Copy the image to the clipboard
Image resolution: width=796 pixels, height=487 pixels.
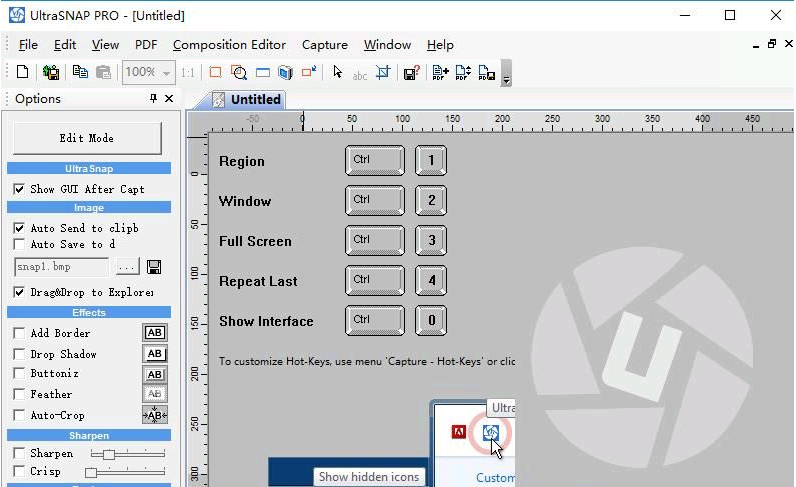pyautogui.click(x=80, y=72)
